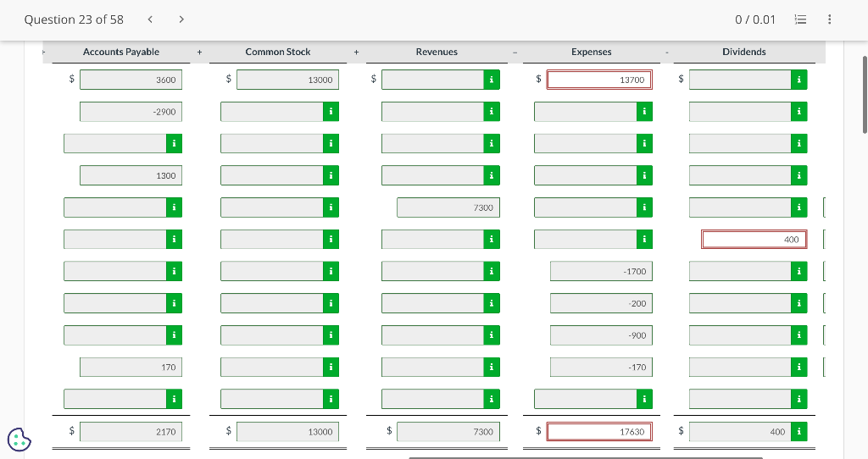Click Common Stock info icon in the -2900 row
This screenshot has width=868, height=459.
pyautogui.click(x=331, y=112)
